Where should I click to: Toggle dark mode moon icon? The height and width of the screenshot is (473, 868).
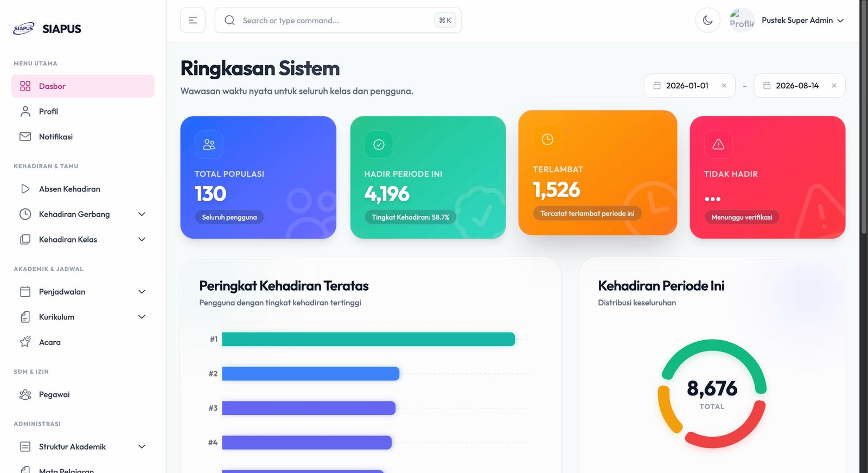[707, 20]
